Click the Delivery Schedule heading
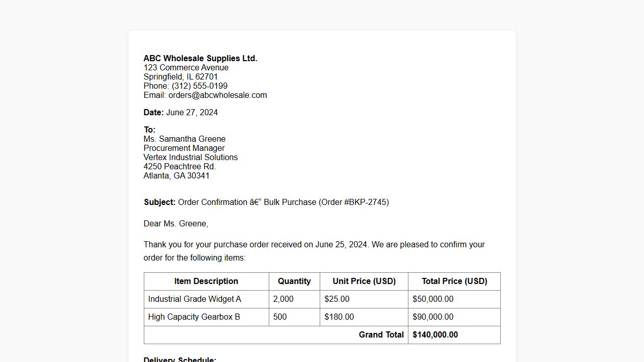 (180, 359)
